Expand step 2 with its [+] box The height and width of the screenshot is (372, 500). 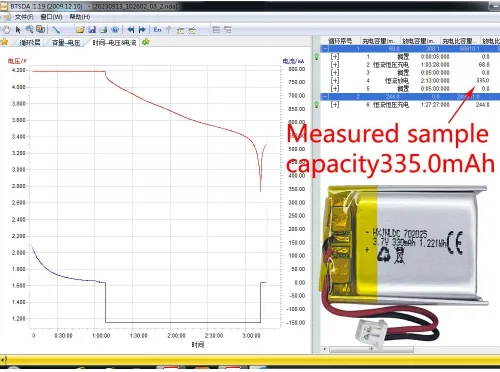[335, 65]
